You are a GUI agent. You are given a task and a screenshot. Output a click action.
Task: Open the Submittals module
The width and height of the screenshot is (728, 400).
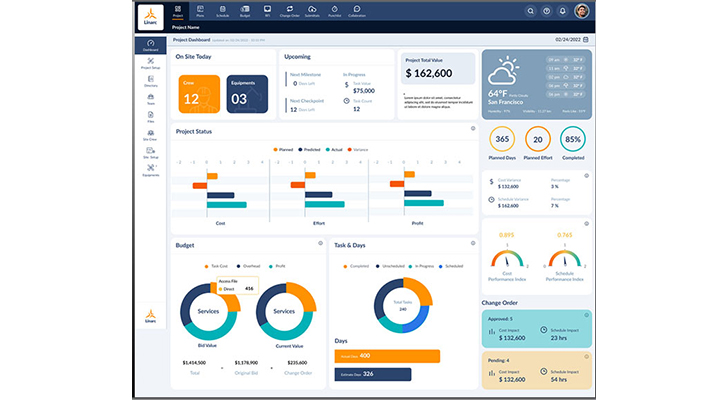(x=312, y=11)
